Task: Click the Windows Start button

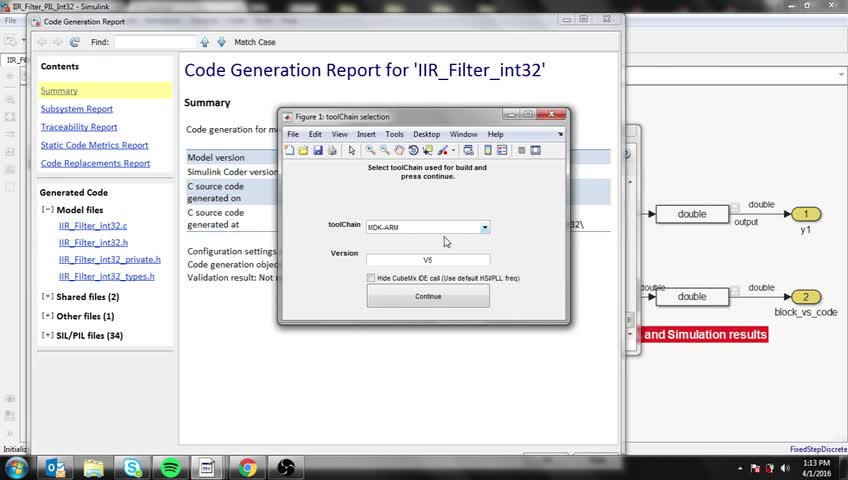Action: tap(16, 468)
